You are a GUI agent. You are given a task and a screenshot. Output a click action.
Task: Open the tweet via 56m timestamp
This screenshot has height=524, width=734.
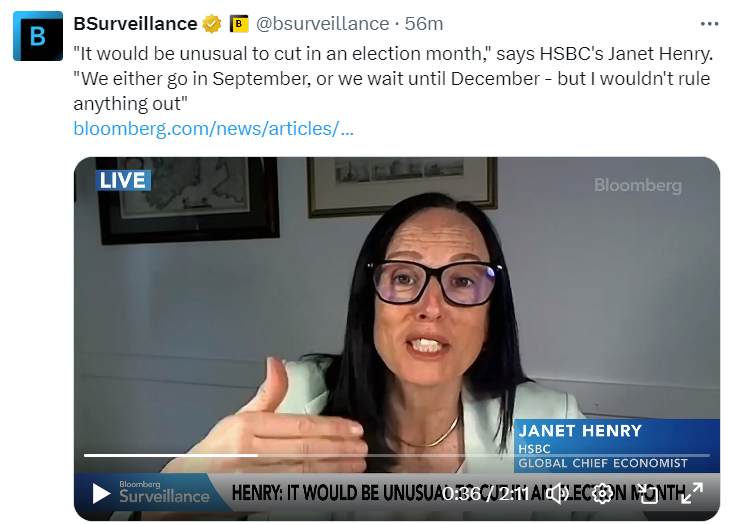tap(424, 23)
